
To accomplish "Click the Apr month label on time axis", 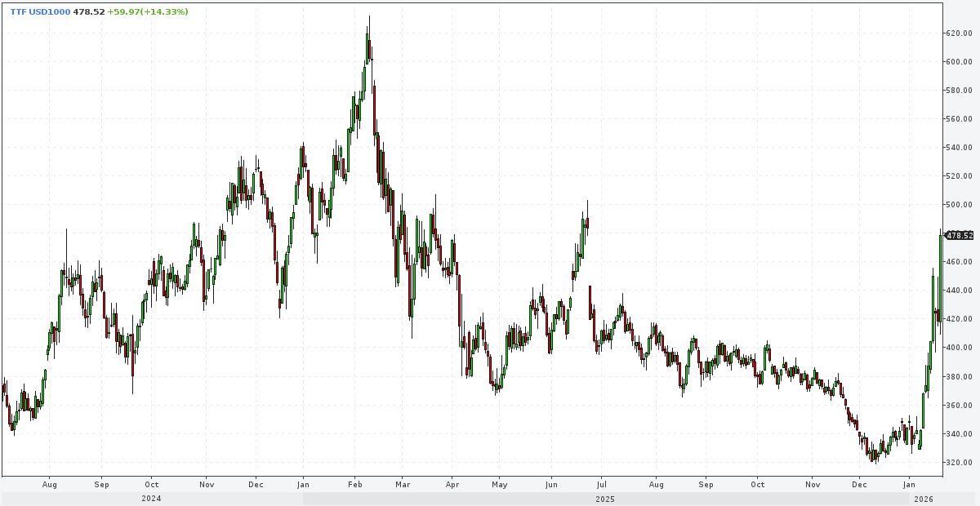I will [452, 484].
